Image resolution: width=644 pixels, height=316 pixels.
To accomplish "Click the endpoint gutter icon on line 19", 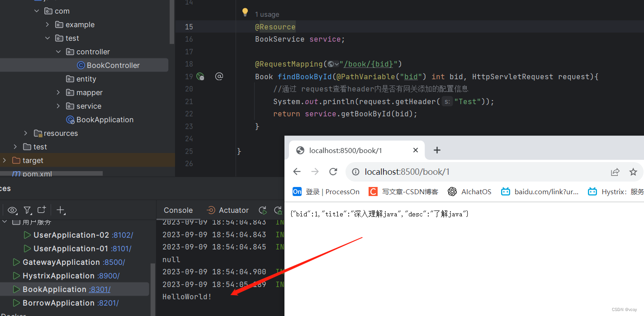I will click(200, 77).
